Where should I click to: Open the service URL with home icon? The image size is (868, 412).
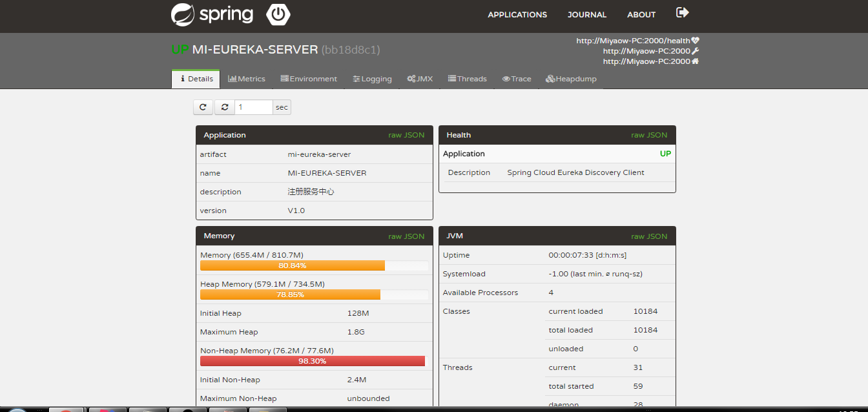651,61
